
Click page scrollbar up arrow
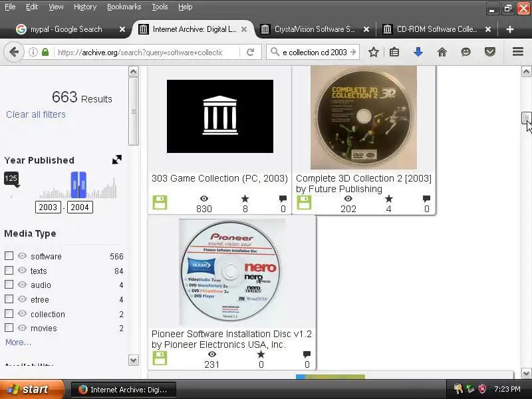(x=526, y=72)
